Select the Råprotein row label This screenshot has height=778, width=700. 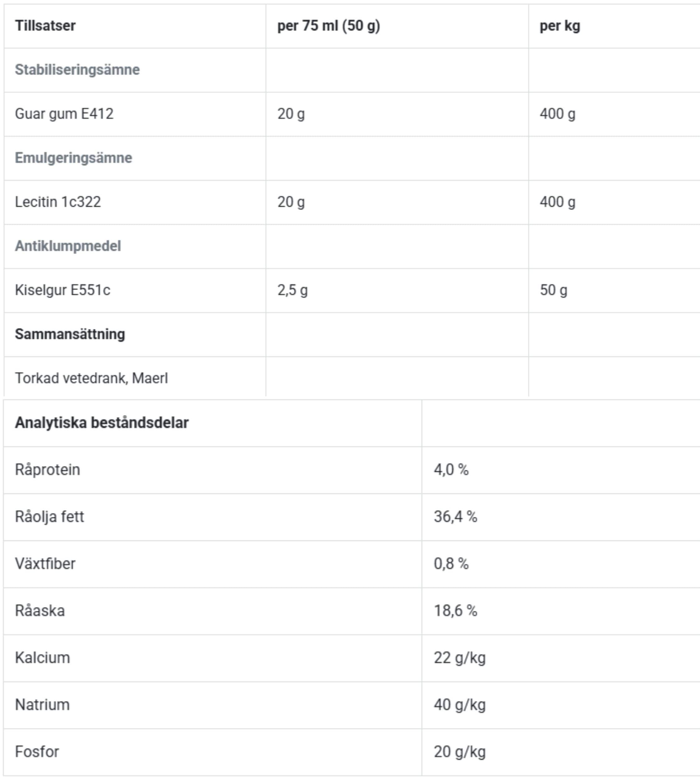[47, 469]
